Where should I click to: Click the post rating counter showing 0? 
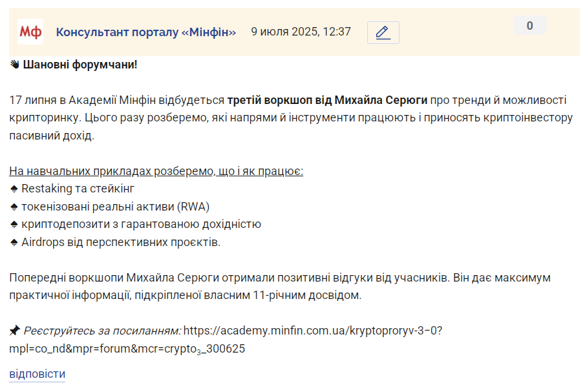(x=529, y=25)
